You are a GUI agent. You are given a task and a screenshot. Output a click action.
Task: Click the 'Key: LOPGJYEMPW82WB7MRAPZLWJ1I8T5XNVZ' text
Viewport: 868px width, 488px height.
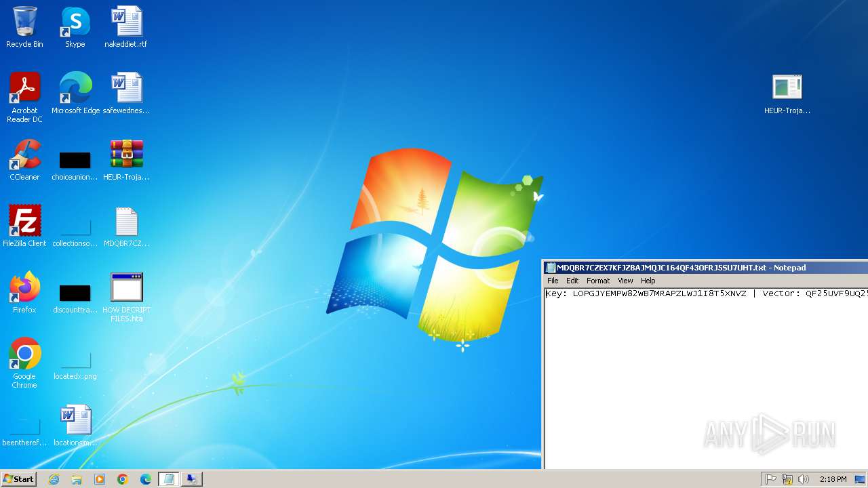click(x=646, y=294)
